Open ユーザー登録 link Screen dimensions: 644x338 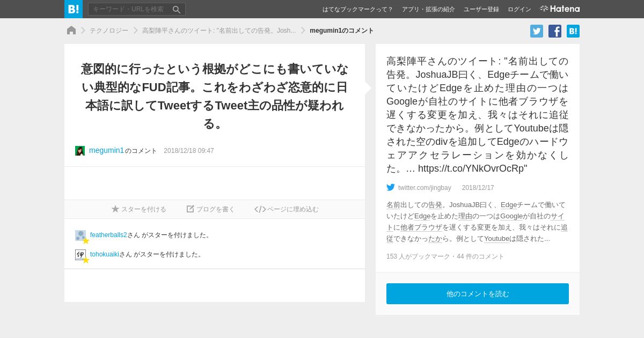(x=481, y=9)
